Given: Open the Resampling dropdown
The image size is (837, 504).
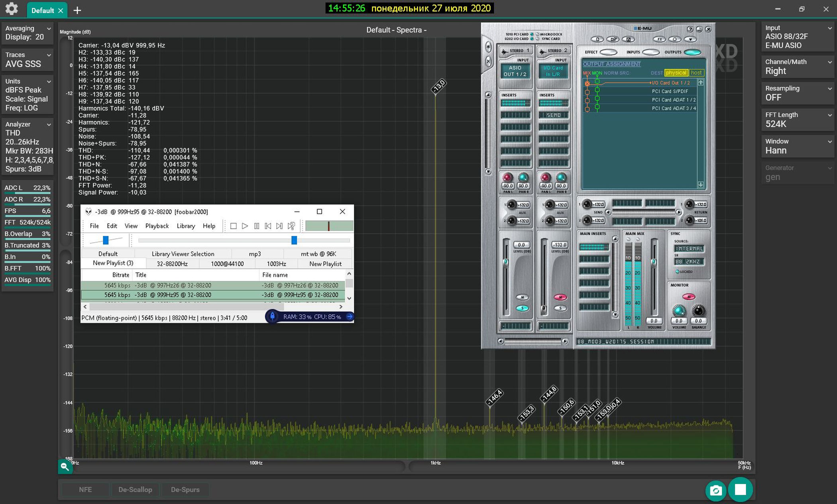Looking at the screenshot, I should 798,93.
